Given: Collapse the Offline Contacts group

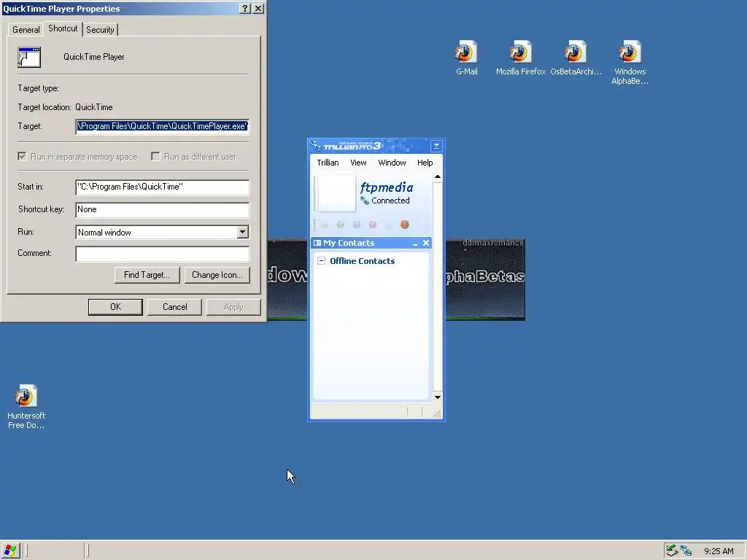Looking at the screenshot, I should 322,260.
